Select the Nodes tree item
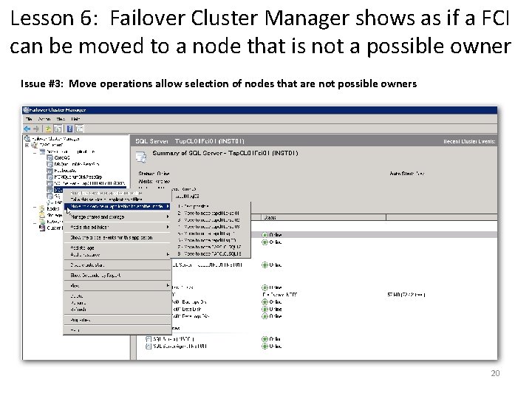 53,208
